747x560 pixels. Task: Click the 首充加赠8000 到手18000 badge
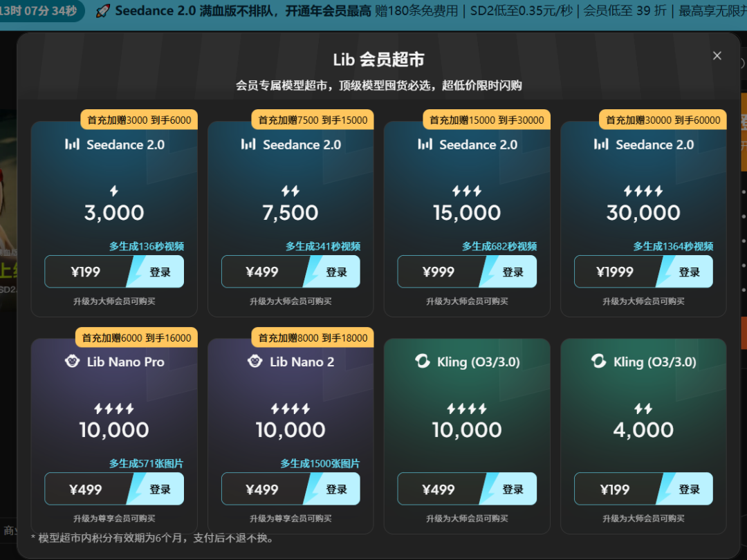coord(313,337)
